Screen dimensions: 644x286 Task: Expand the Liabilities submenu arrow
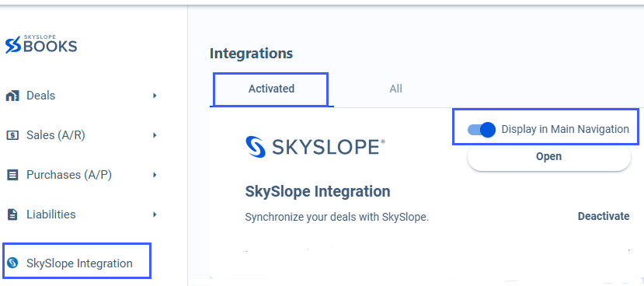(155, 214)
